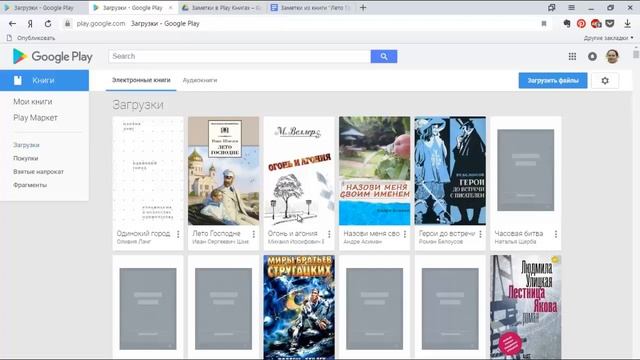The image size is (640, 360).
Task: Open Play Маркет in sidebar
Action: (x=35, y=118)
